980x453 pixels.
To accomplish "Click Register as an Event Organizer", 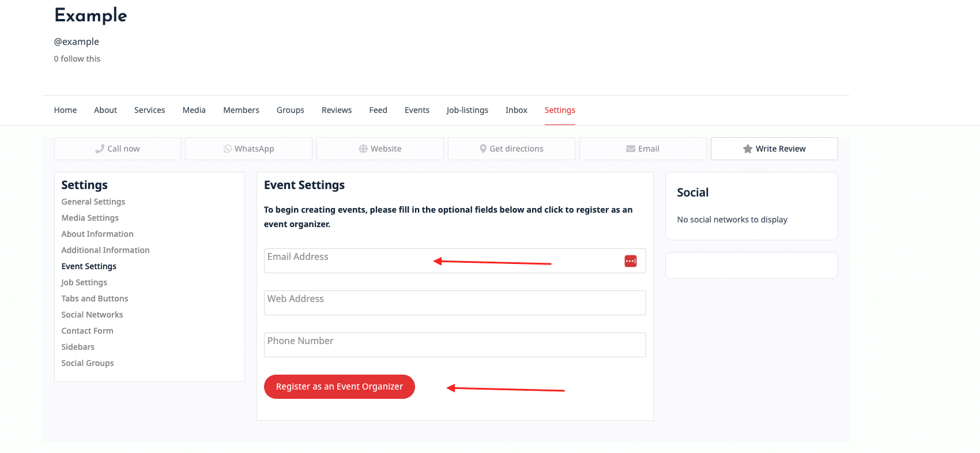I will point(340,387).
